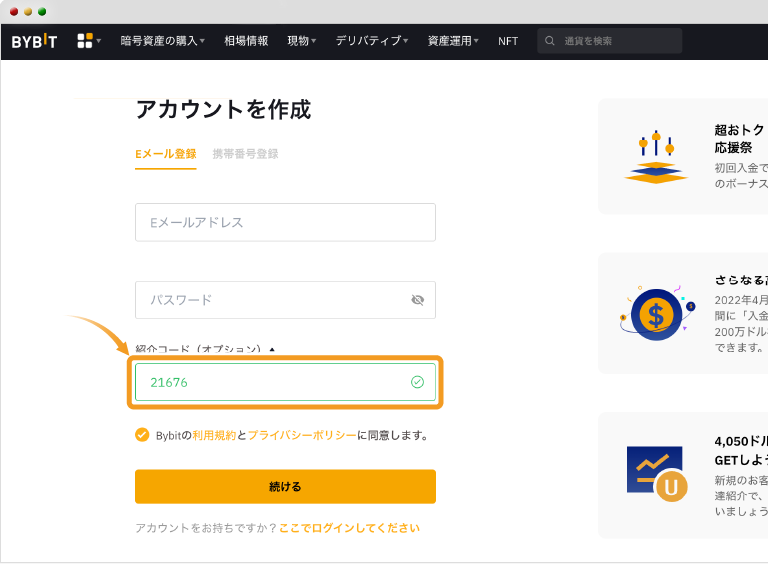The width and height of the screenshot is (768, 564).
Task: Click the 超おトク応援祭 promo title
Action: 740,139
